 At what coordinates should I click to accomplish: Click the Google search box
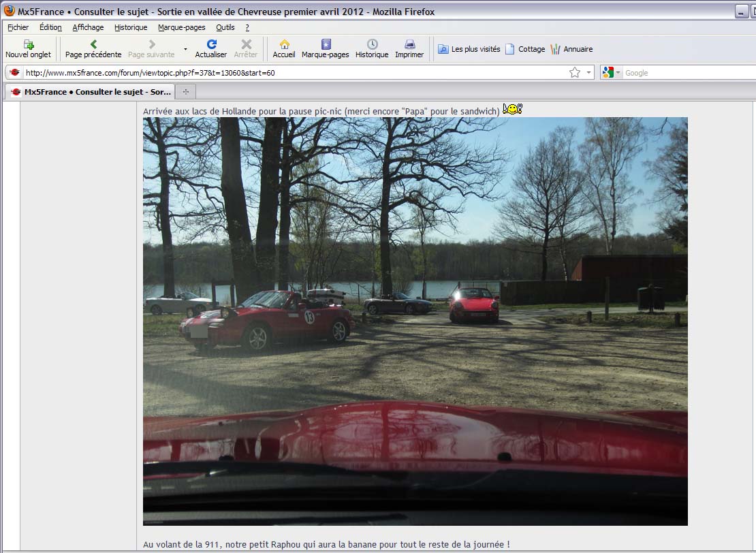tap(689, 73)
